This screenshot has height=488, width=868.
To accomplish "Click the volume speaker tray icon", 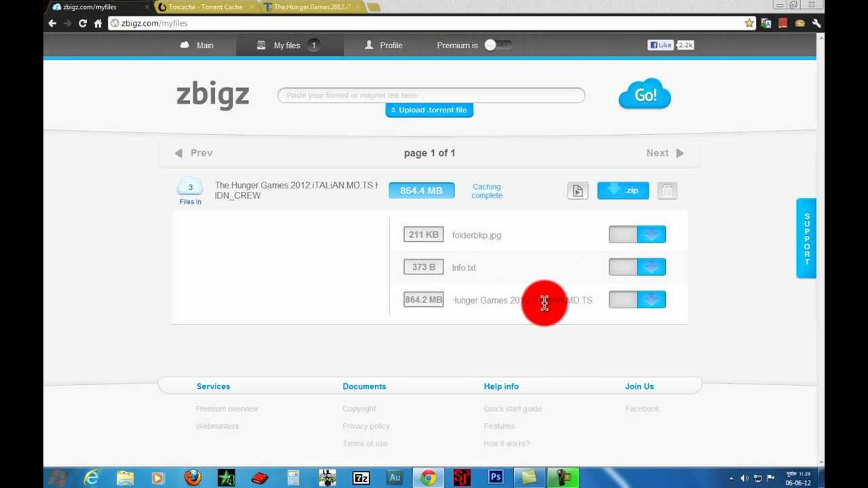I will pyautogui.click(x=745, y=479).
